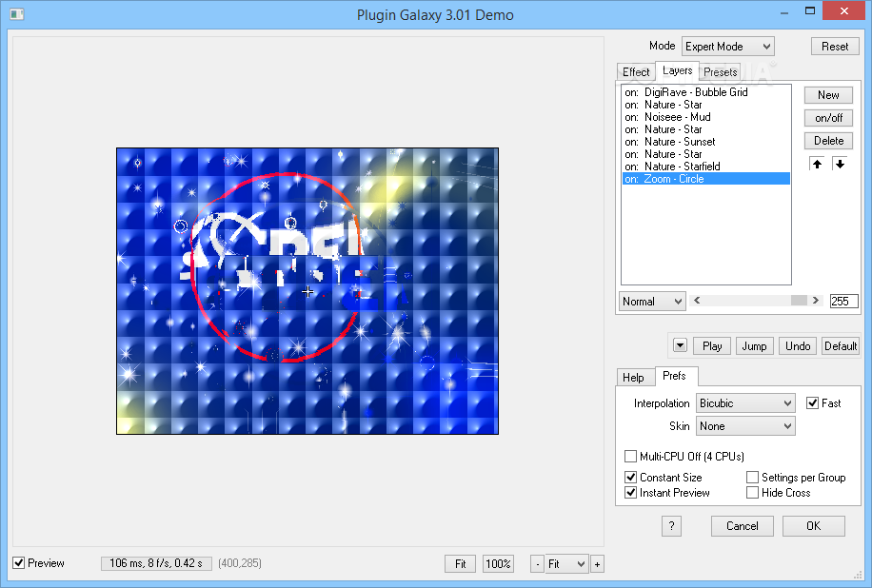This screenshot has width=872, height=588.
Task: Select layer Nature - Starfield
Action: pos(705,167)
